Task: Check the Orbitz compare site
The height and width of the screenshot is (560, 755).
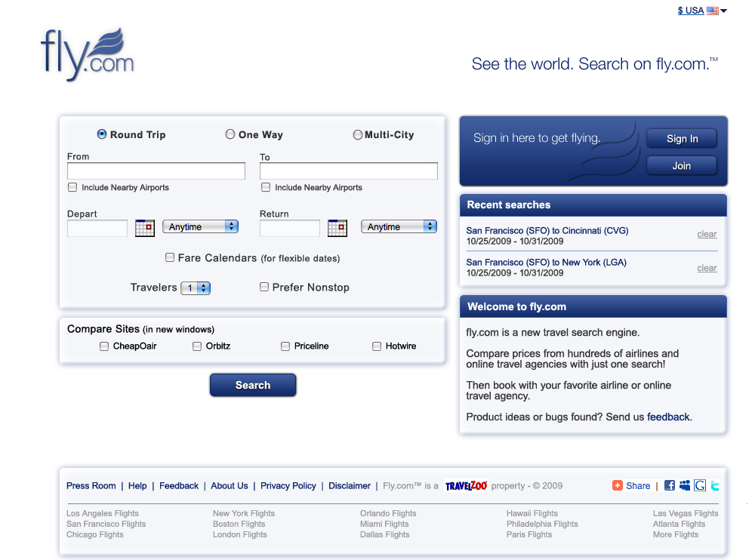Action: tap(197, 346)
